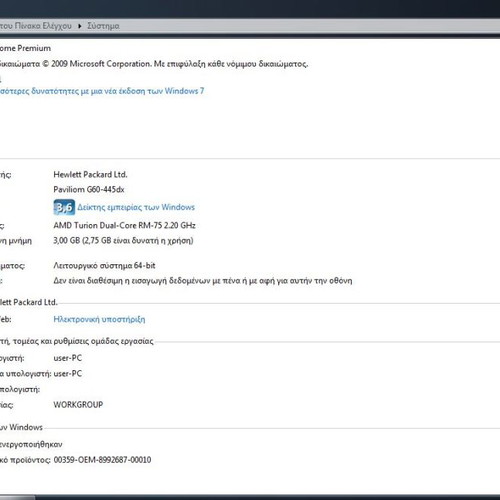This screenshot has width=500, height=500.
Task: Expand the arrow before Σύστημα breadcrumb
Action: click(x=80, y=26)
